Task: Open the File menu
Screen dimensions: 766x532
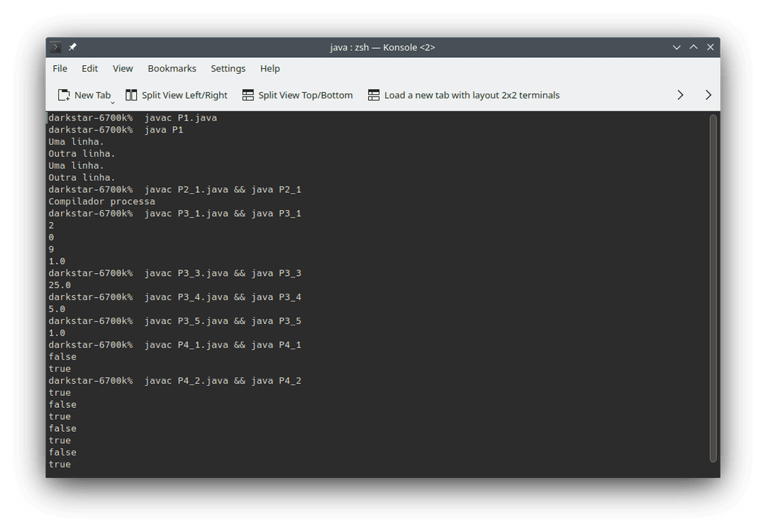Action: click(60, 68)
